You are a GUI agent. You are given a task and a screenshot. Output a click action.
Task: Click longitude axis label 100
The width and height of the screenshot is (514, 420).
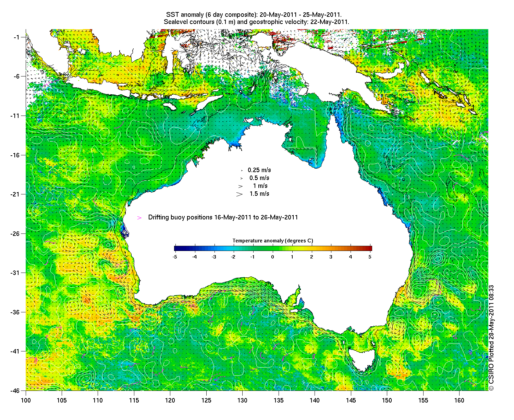pos(26,400)
